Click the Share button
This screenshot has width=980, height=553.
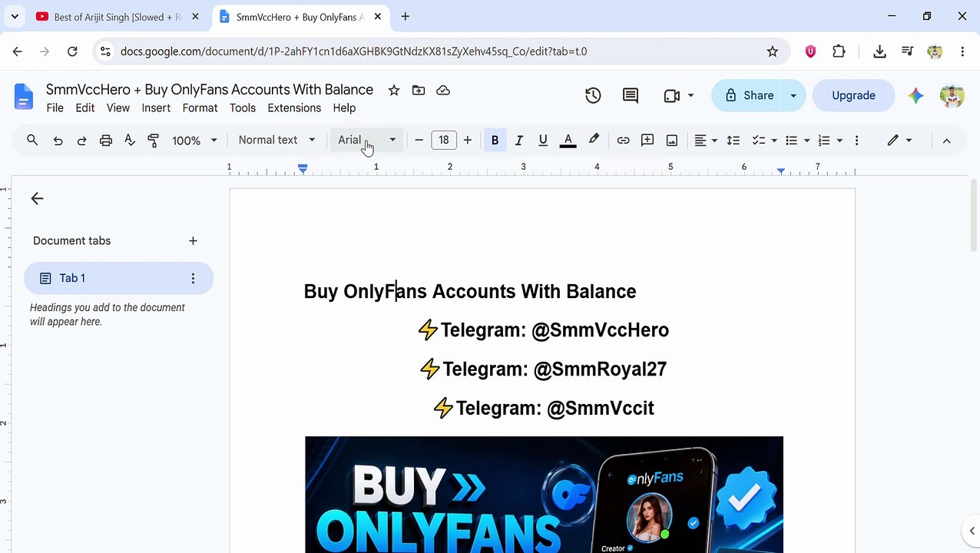[x=747, y=95]
